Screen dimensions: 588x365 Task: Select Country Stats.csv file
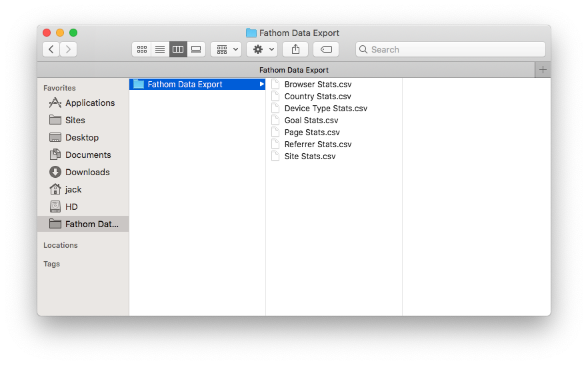(x=334, y=97)
